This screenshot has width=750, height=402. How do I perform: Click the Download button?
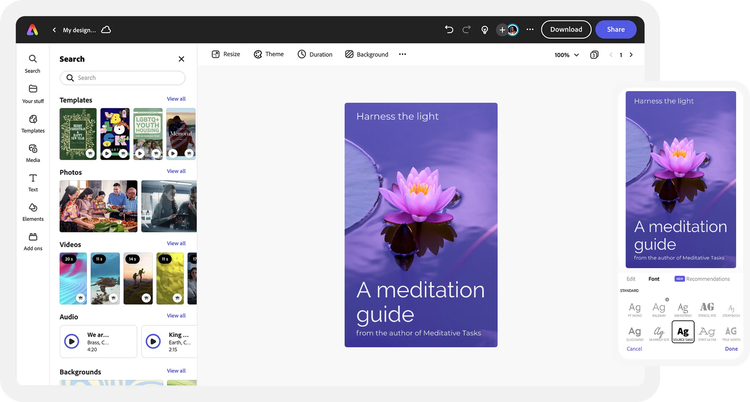pos(566,30)
